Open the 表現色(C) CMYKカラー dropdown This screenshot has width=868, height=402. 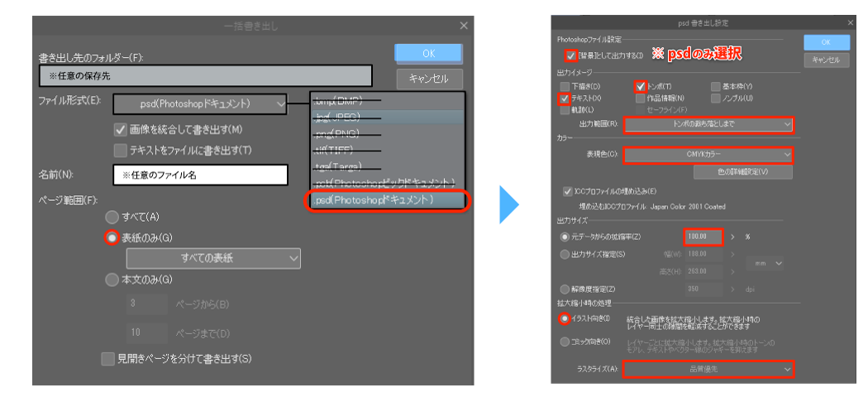pos(708,155)
